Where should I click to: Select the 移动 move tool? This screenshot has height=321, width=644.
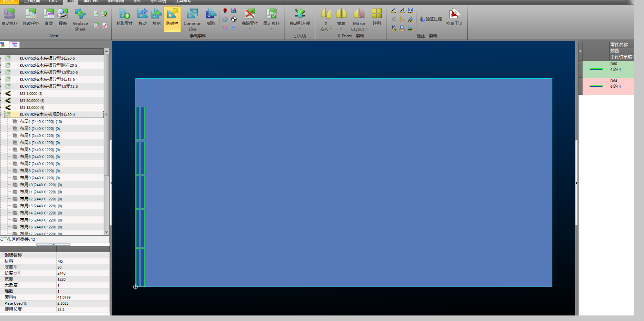pyautogui.click(x=142, y=17)
